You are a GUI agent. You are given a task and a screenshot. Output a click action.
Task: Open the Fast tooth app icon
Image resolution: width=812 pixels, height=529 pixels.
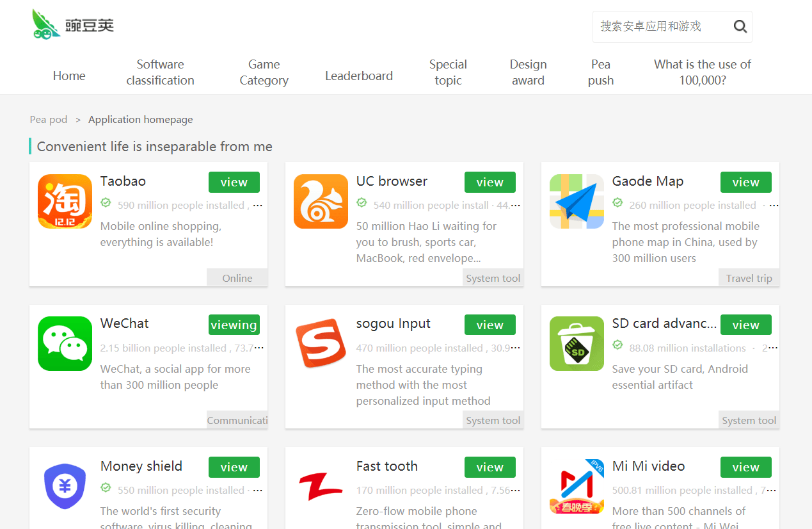pyautogui.click(x=321, y=486)
